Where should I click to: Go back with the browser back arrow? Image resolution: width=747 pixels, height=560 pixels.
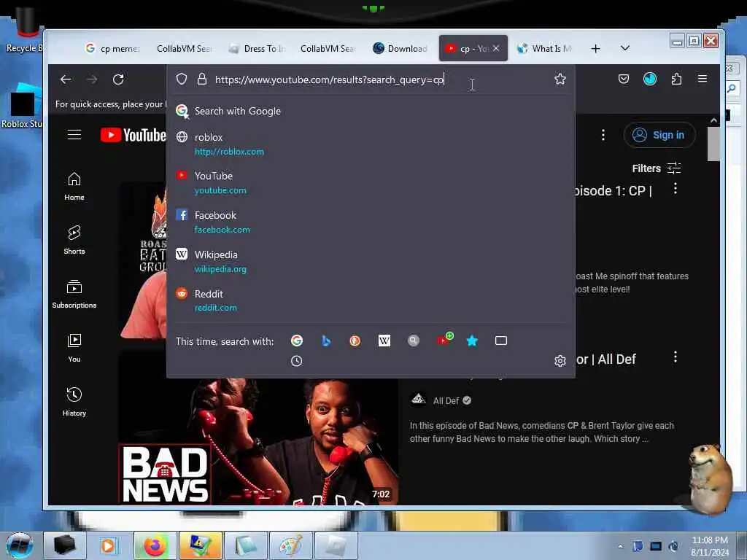(x=66, y=79)
